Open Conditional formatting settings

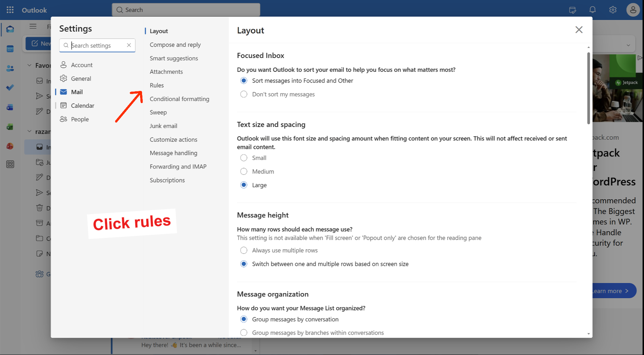(x=179, y=99)
